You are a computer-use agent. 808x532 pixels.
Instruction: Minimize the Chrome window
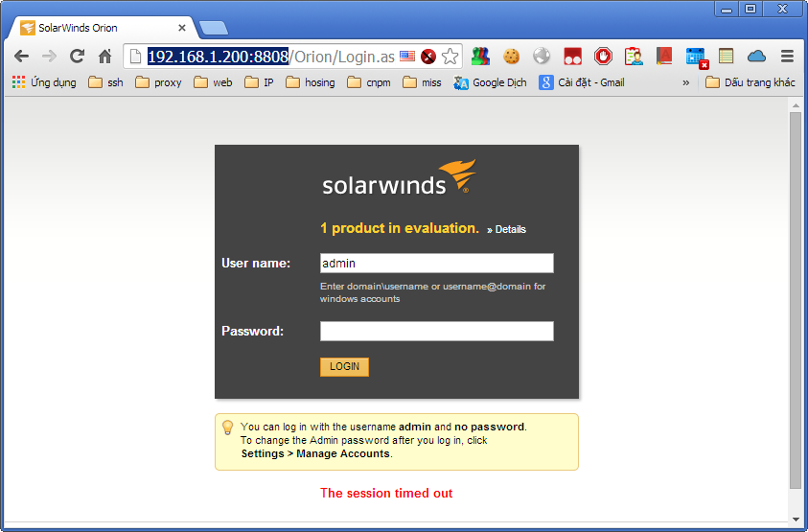[727, 9]
